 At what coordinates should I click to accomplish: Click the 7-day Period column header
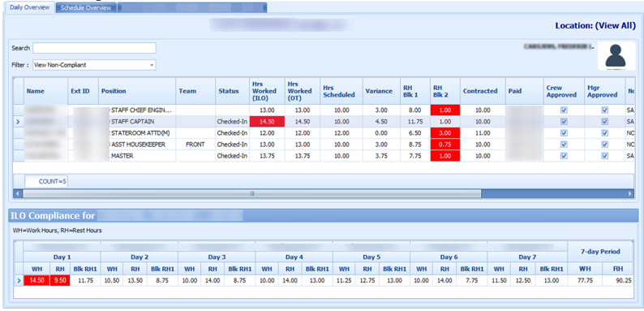click(x=600, y=252)
